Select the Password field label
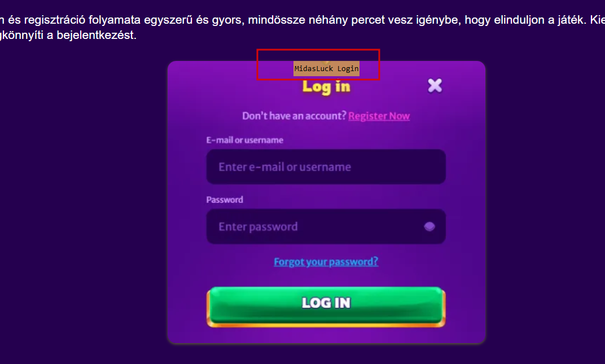 click(x=225, y=200)
